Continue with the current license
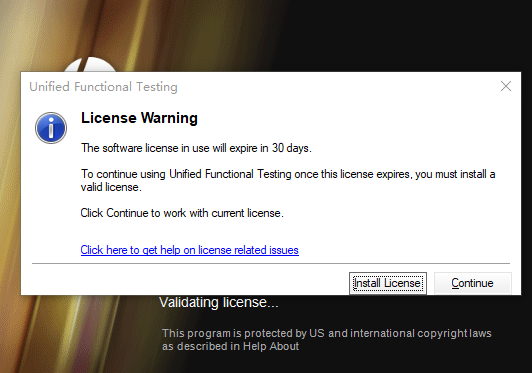Screen dimensions: 532x373 [473, 283]
